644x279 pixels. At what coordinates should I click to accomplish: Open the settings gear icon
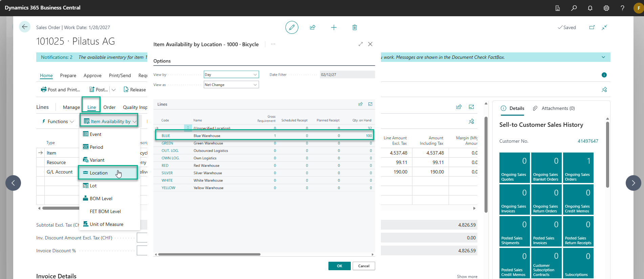(x=606, y=8)
